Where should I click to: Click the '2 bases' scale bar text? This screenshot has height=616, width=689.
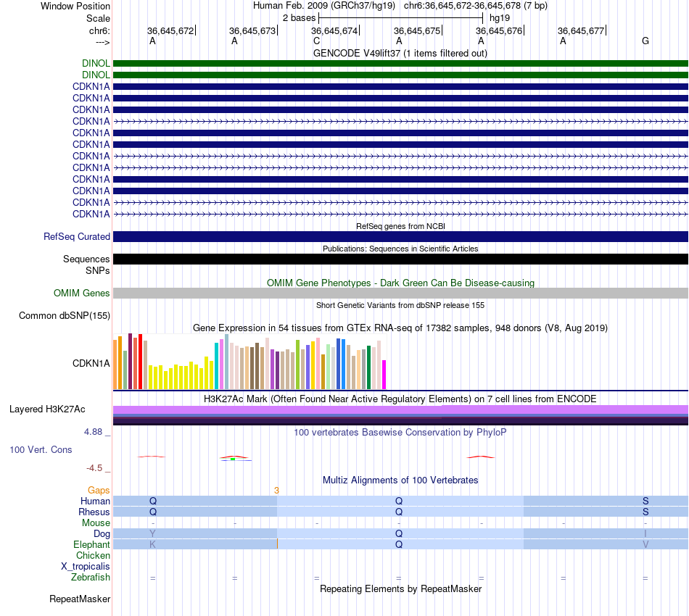300,18
